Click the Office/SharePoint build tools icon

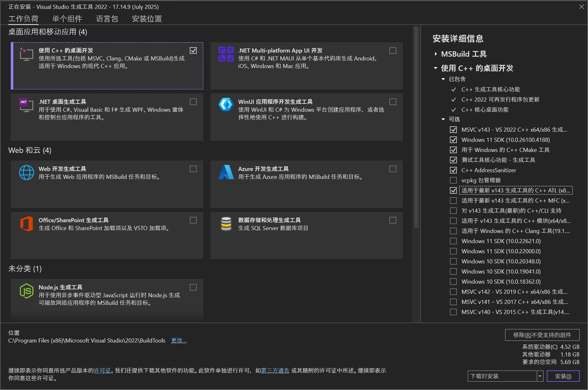click(x=27, y=224)
